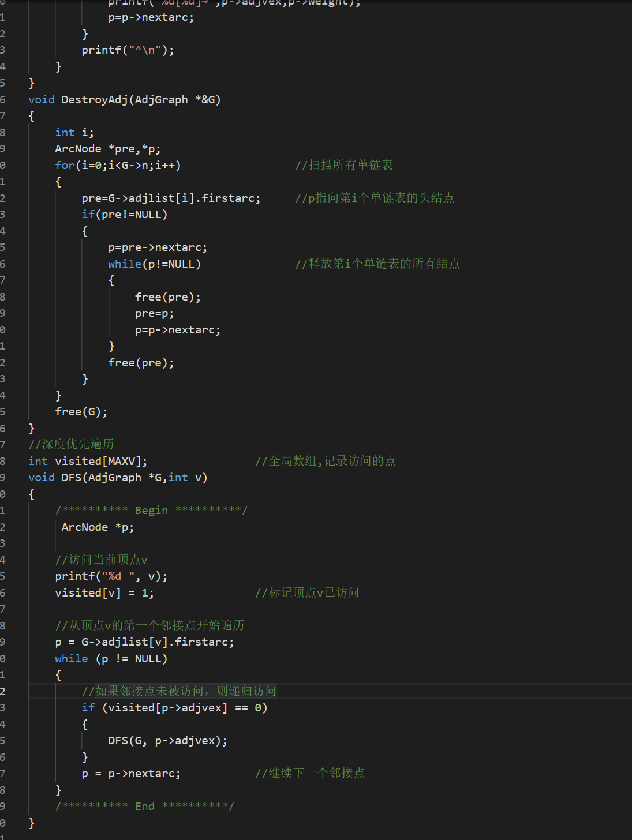Image resolution: width=632 pixels, height=840 pixels.
Task: Click the 'int visited[MAXV];' declaration
Action: tap(88, 462)
